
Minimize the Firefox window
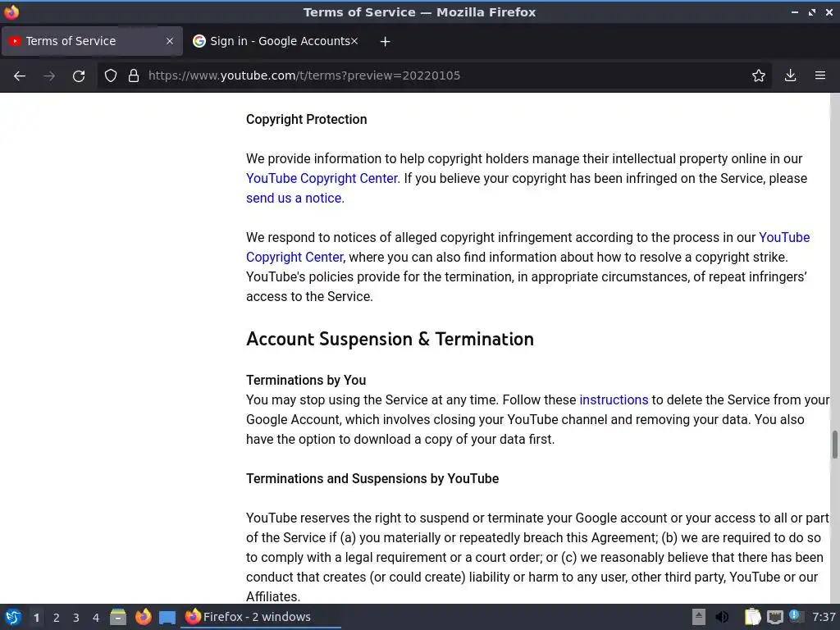(x=794, y=11)
